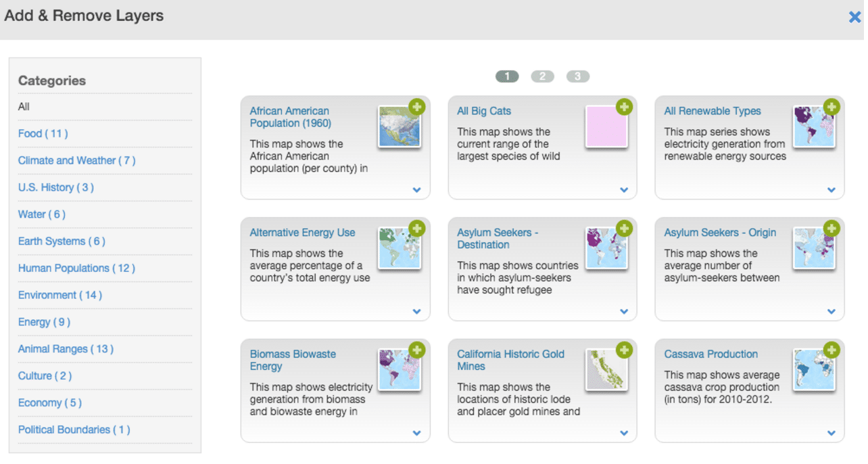Click the pink All Big Cats thumbnail
The image size is (868, 464).
point(606,127)
